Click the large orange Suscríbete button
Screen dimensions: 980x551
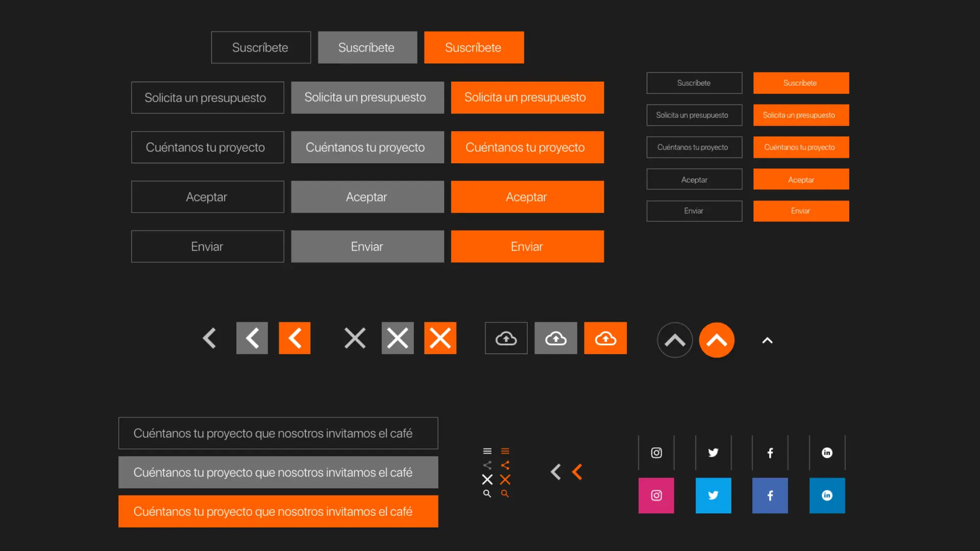[x=474, y=47]
